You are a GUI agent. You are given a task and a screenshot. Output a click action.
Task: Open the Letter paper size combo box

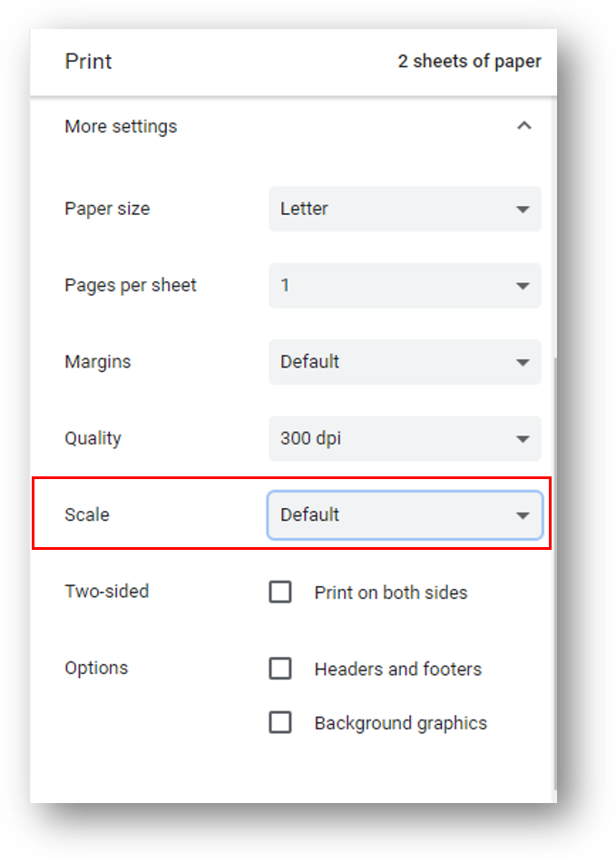pyautogui.click(x=405, y=209)
